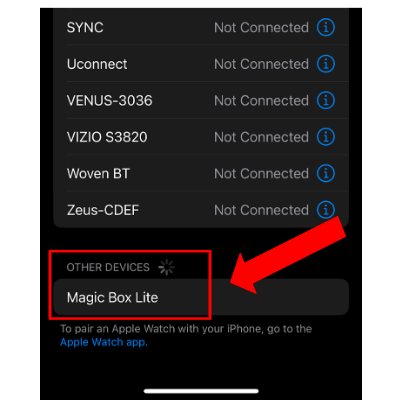
Task: Tap Not Connected status for Woven BT
Action: [261, 174]
